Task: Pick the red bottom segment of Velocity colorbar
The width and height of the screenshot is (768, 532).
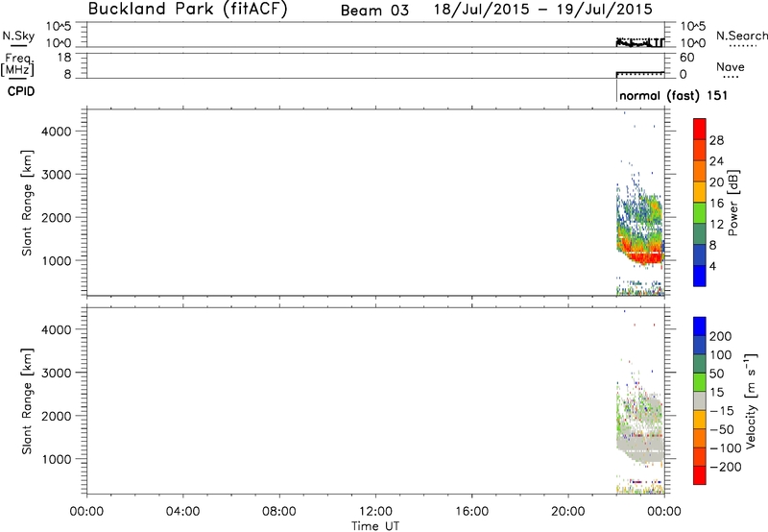Action: coord(700,475)
